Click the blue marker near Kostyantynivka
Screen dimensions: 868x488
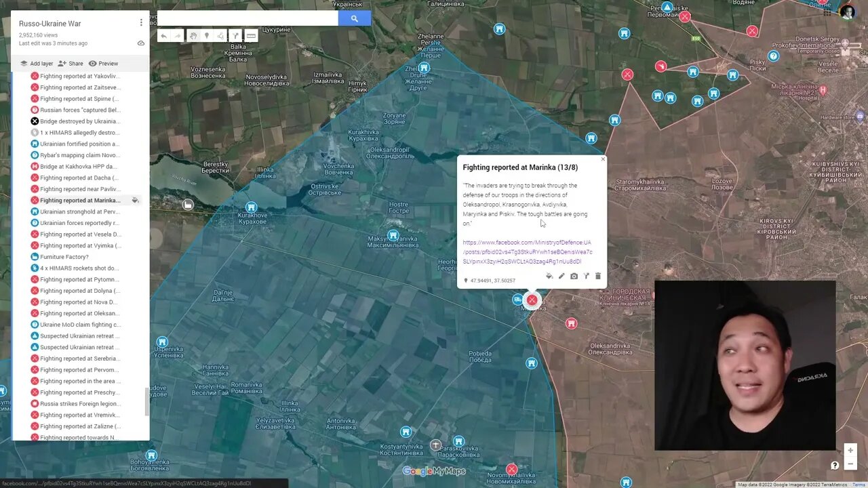[406, 432]
